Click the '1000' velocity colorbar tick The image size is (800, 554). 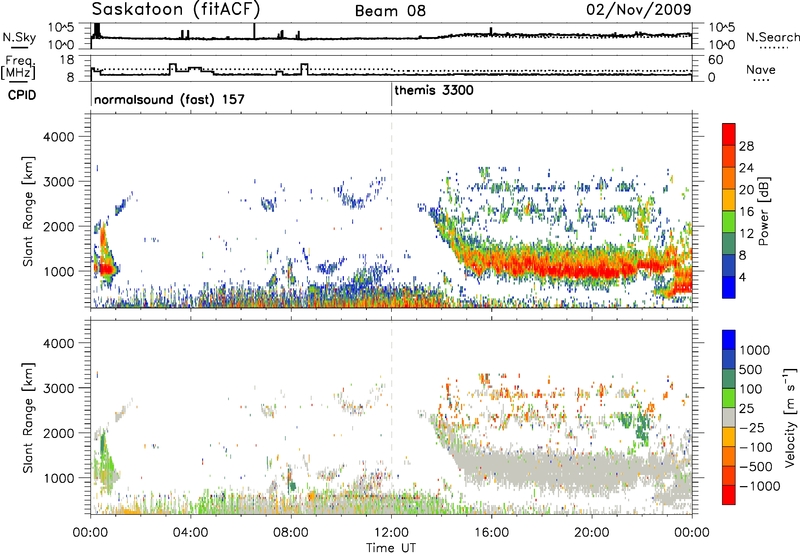pyautogui.click(x=755, y=350)
